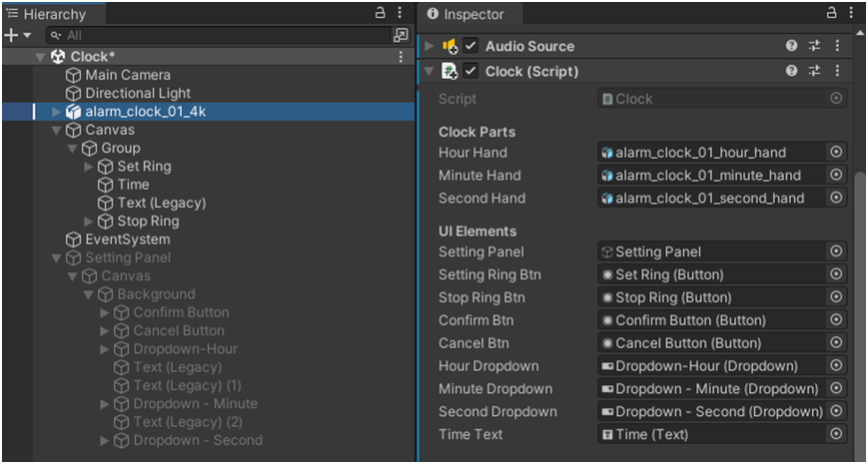868x464 pixels.
Task: Lock the Hierarchy panel
Action: [381, 13]
